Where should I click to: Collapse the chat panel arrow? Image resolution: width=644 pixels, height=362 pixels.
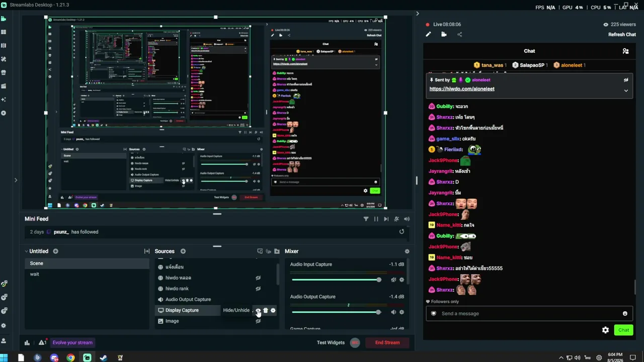coord(417,14)
